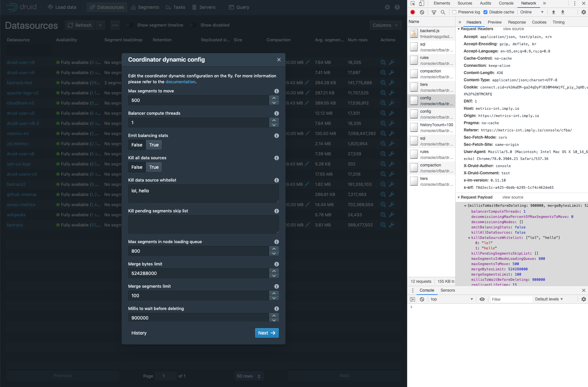
Task: Click the Next button in config dialog
Action: 267,333
